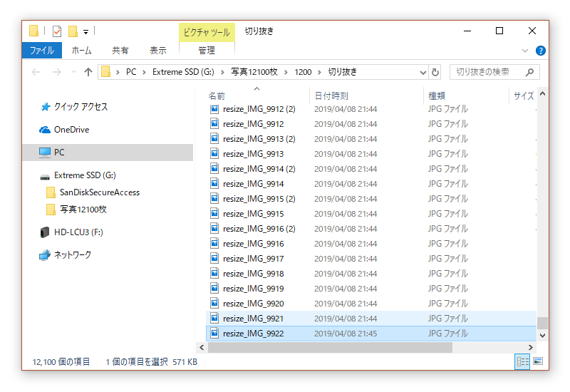The height and width of the screenshot is (392, 570).
Task: Click Extreme SSD (G:) in the address path
Action: pos(183,72)
